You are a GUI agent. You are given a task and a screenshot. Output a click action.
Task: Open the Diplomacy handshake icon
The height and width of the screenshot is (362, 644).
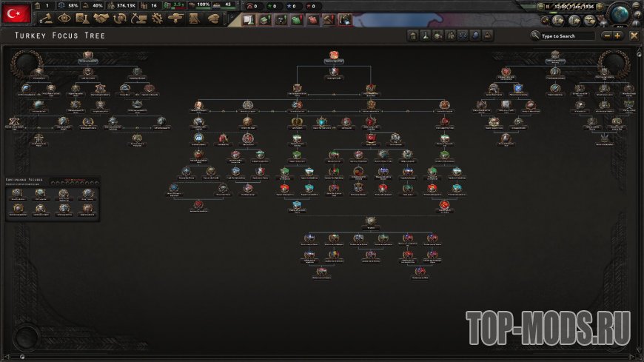101,19
